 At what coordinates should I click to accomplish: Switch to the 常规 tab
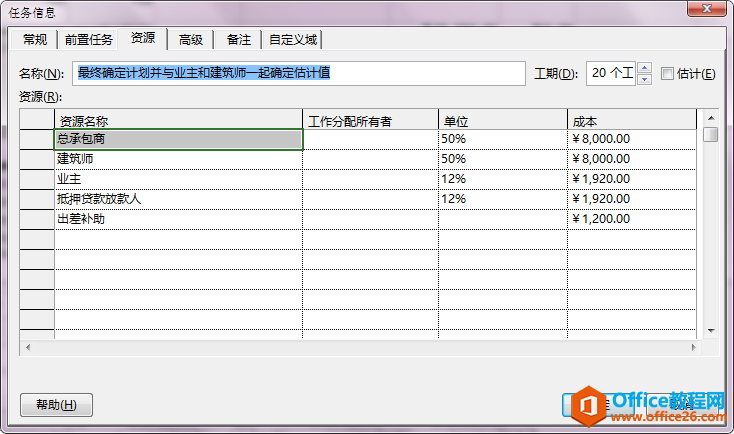click(x=35, y=40)
